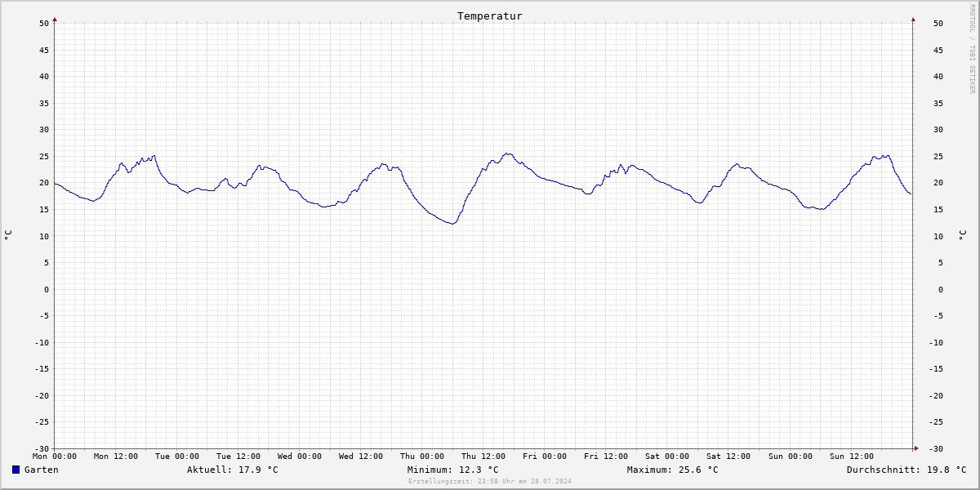Viewport: 980px width, 490px height.
Task: Click the Sat 00:00 time axis label
Action: [x=667, y=457]
